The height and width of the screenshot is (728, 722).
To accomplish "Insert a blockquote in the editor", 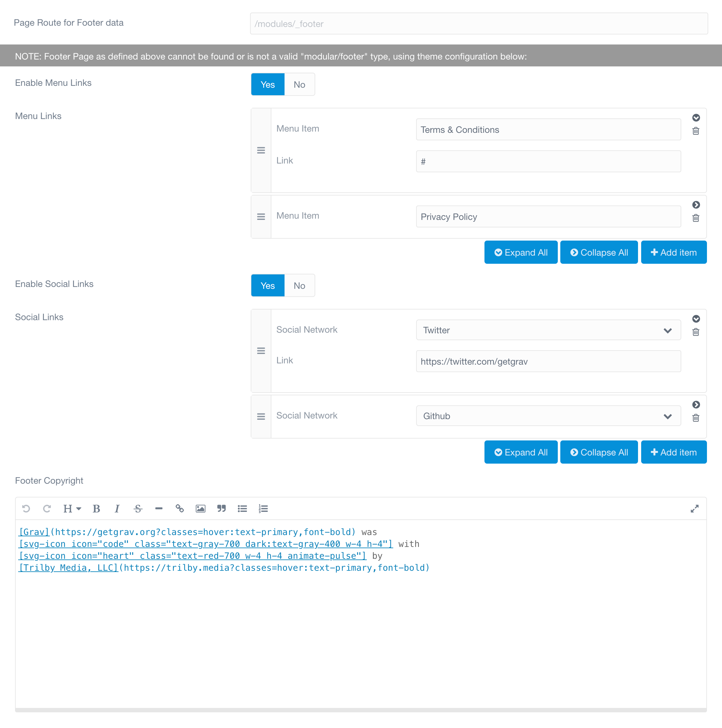I will pyautogui.click(x=221, y=509).
